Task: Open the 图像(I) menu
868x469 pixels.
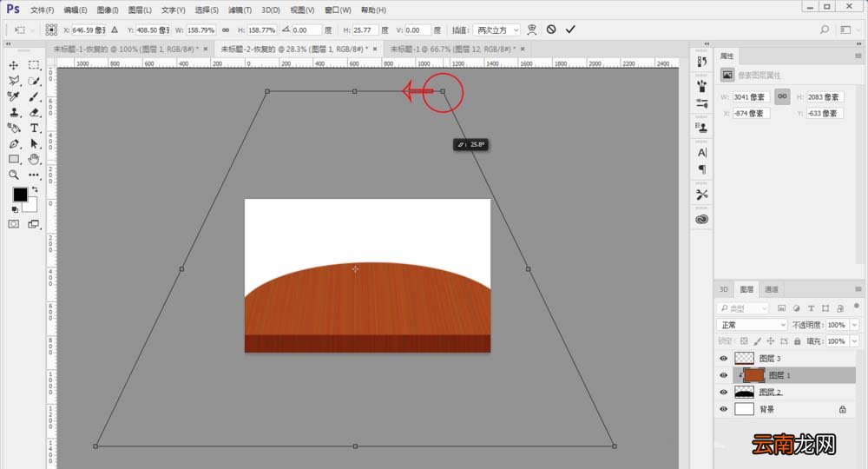Action: point(108,10)
